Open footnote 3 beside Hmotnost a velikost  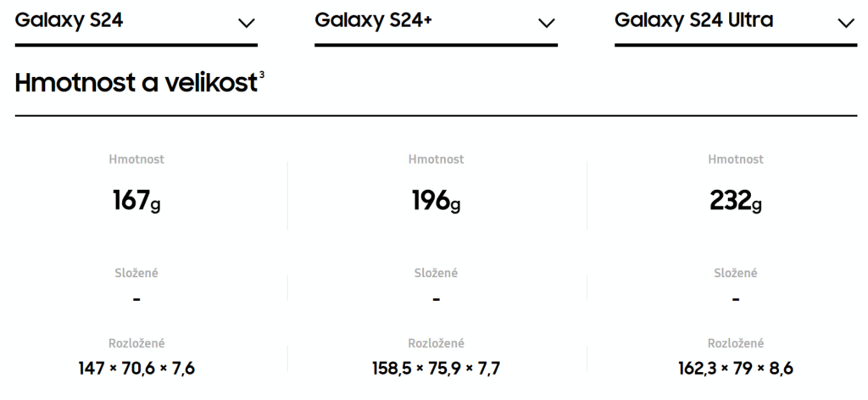262,75
